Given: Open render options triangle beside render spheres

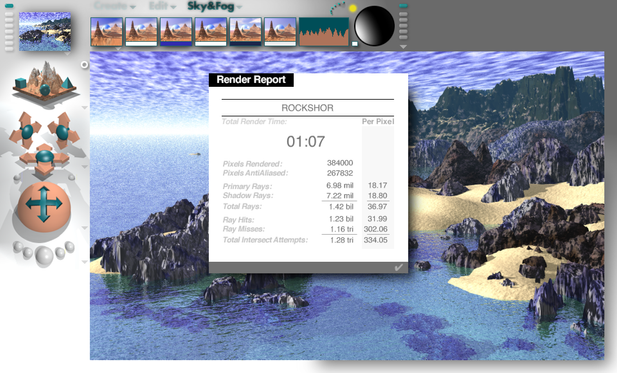Looking at the screenshot, I should point(84,262).
